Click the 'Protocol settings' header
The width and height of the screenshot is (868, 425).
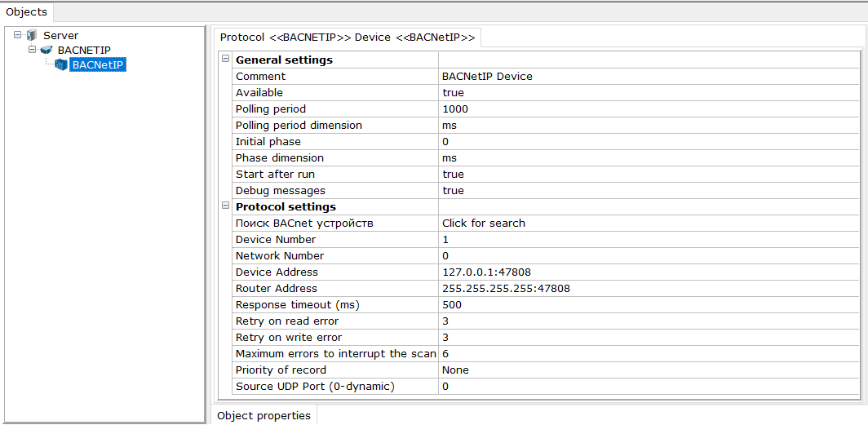click(286, 207)
